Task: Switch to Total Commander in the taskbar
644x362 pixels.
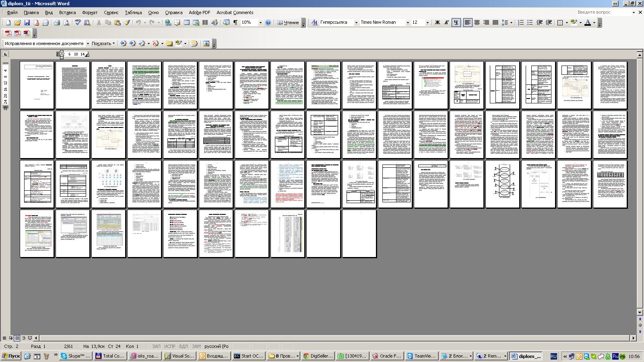Action: click(110, 356)
